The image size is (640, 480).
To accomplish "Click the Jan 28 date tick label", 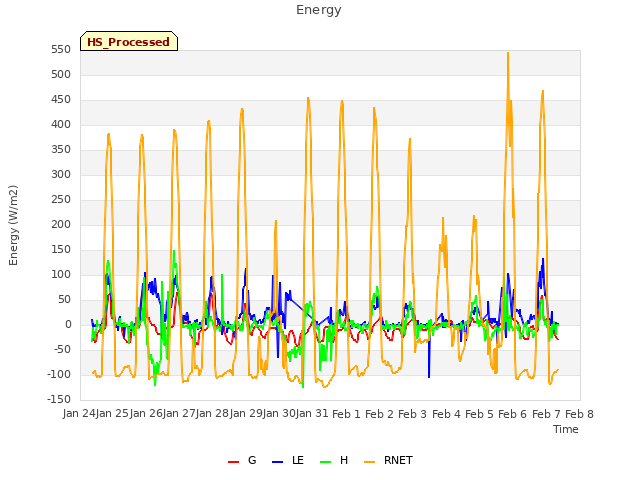I will pyautogui.click(x=212, y=414).
